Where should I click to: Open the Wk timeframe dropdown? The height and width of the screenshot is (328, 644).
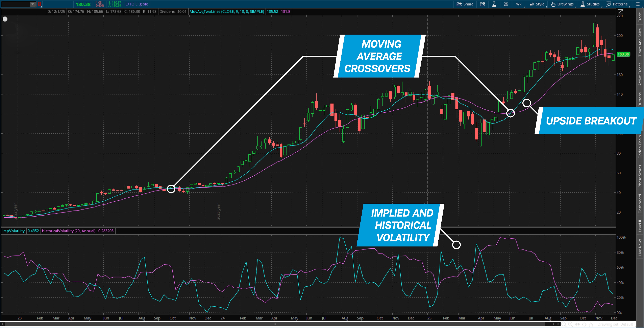[x=519, y=4]
